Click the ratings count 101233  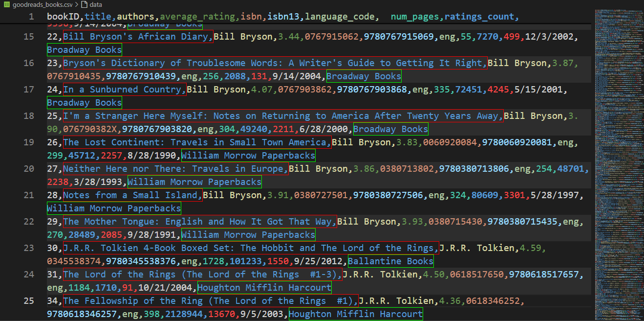tap(246, 261)
